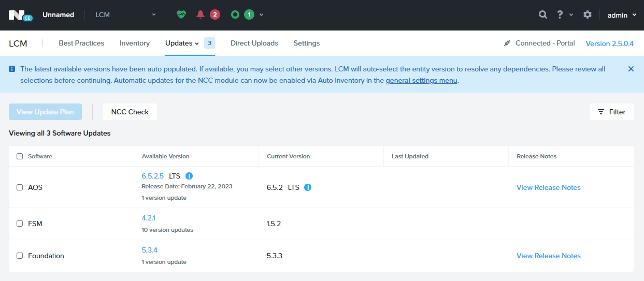The height and width of the screenshot is (281, 644).
Task: Select the Foundation checkbox
Action: click(x=20, y=256)
